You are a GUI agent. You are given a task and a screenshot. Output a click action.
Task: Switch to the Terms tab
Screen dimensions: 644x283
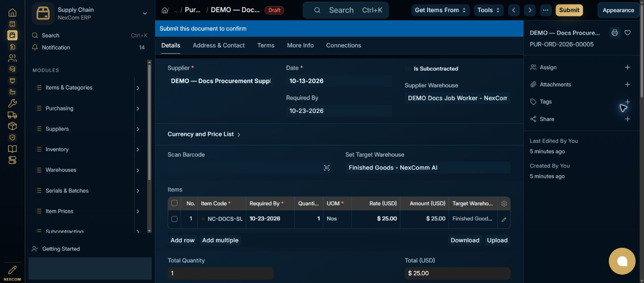click(266, 45)
